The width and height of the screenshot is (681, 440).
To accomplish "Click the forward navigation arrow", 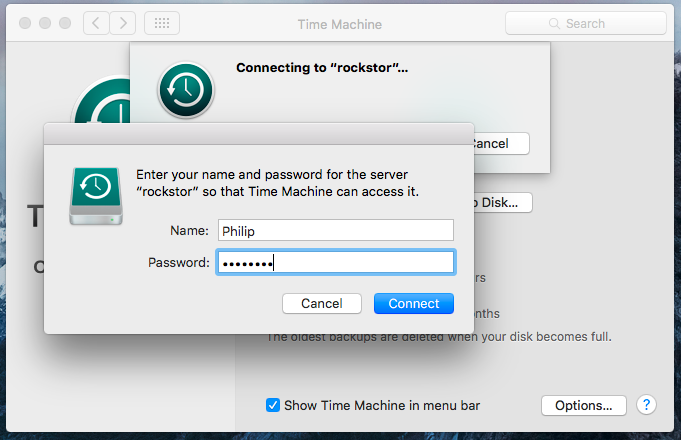I will point(123,23).
